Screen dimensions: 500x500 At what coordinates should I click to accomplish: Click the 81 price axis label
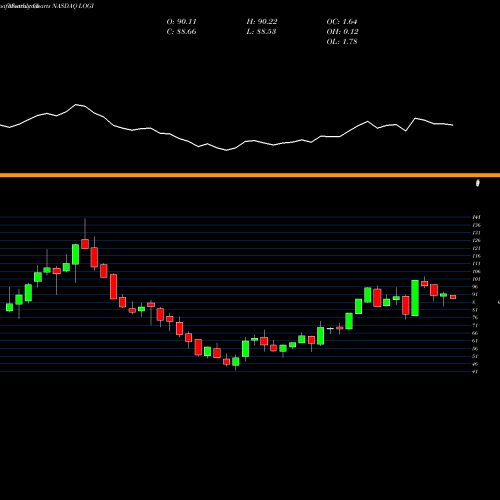475,310
